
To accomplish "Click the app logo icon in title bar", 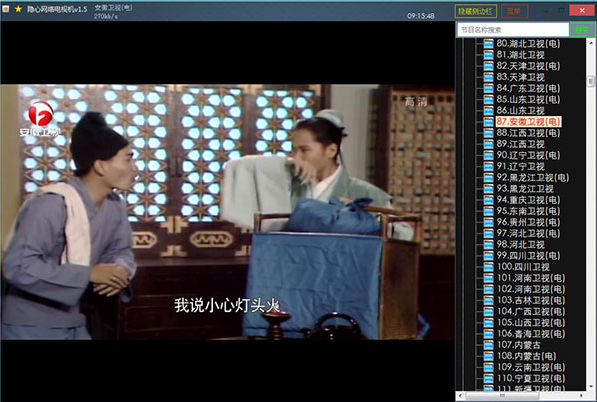I will (6, 8).
